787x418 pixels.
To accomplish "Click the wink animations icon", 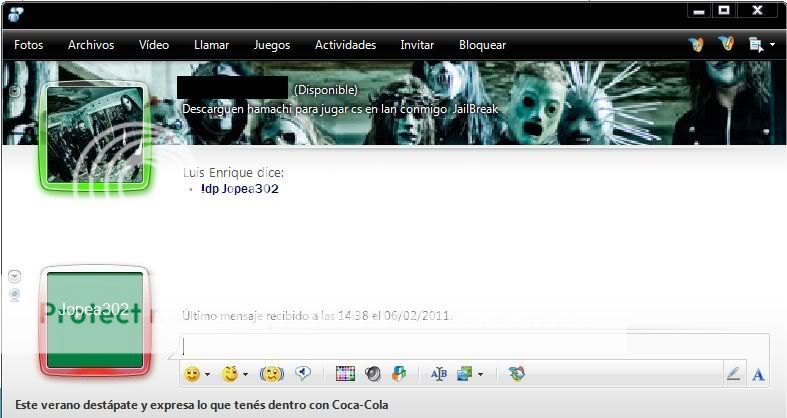I will 230,374.
